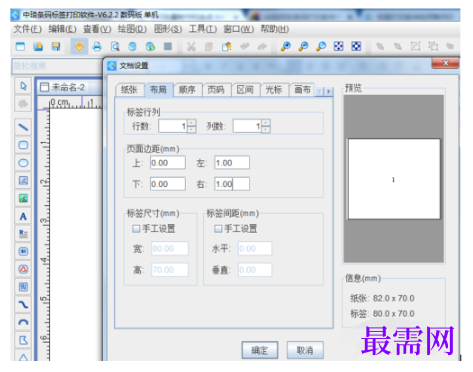
Task: Select the polygon tool in sidebar
Action: pos(23,340)
